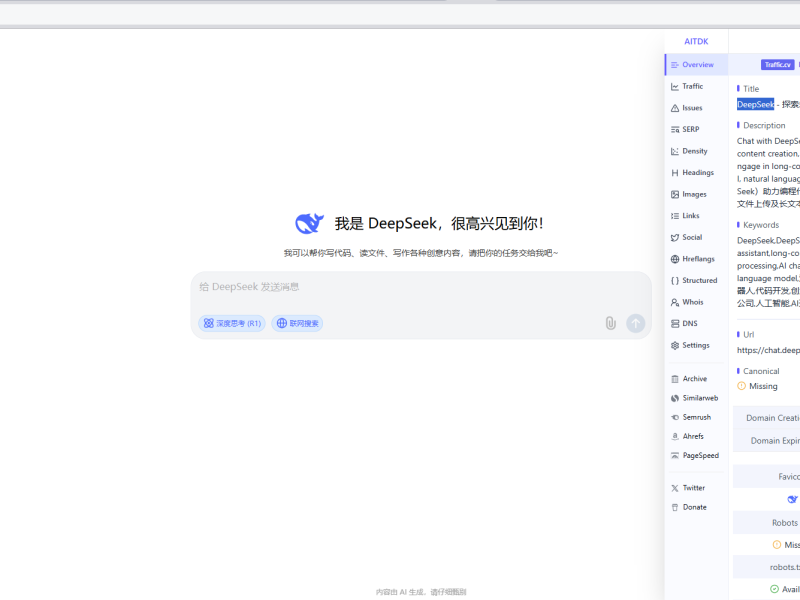
Task: Click the Similarweb icon
Action: [675, 398]
